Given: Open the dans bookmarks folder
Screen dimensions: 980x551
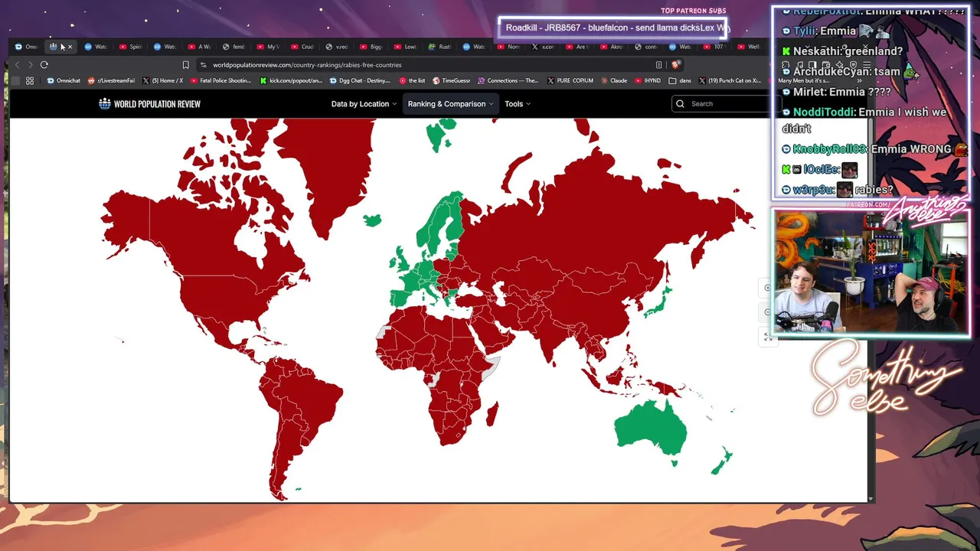Looking at the screenshot, I should click(680, 80).
